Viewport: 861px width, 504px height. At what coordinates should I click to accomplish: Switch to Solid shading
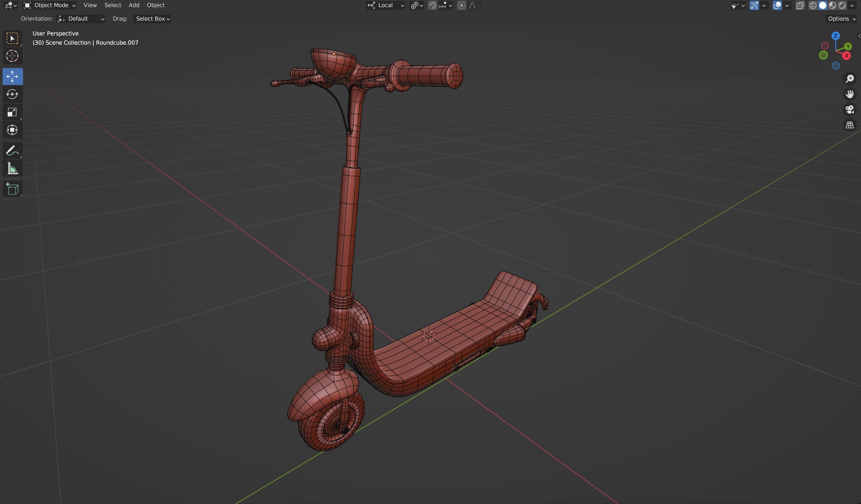point(823,5)
